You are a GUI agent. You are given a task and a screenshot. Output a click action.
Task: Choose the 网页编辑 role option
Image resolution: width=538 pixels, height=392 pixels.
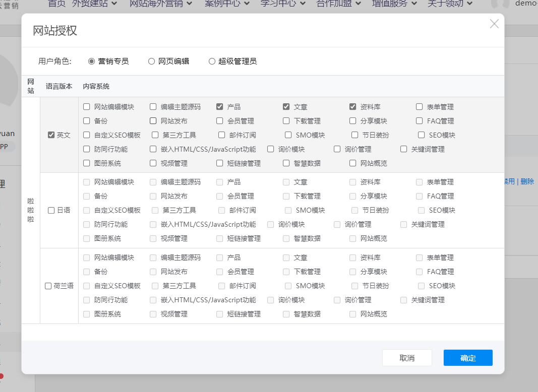point(152,61)
